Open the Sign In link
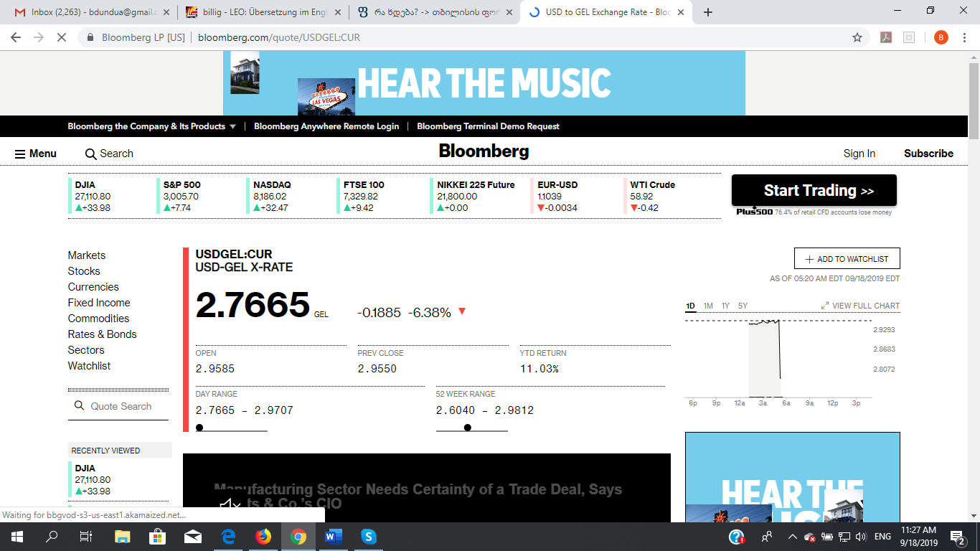Viewport: 980px width, 551px height. (x=859, y=154)
